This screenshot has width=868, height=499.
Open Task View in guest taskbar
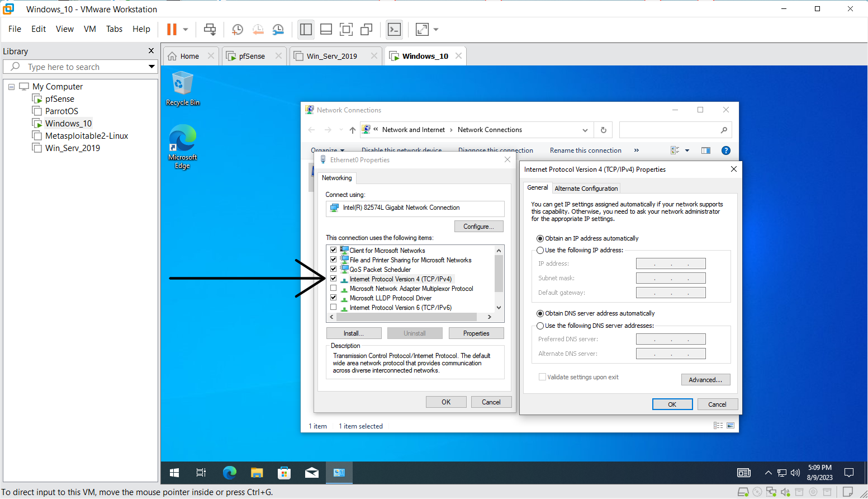pyautogui.click(x=201, y=473)
